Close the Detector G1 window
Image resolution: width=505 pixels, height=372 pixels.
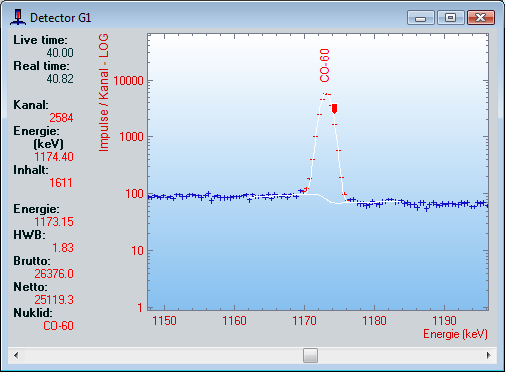point(481,18)
